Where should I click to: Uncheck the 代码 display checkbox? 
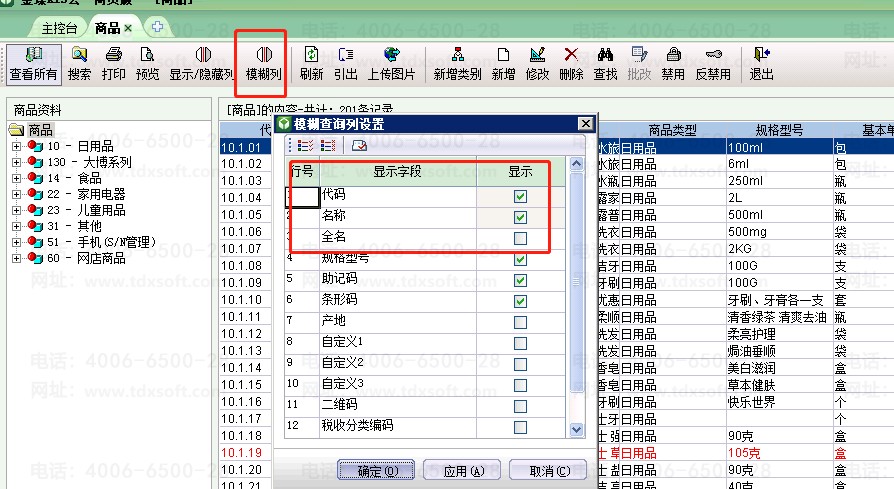click(520, 196)
